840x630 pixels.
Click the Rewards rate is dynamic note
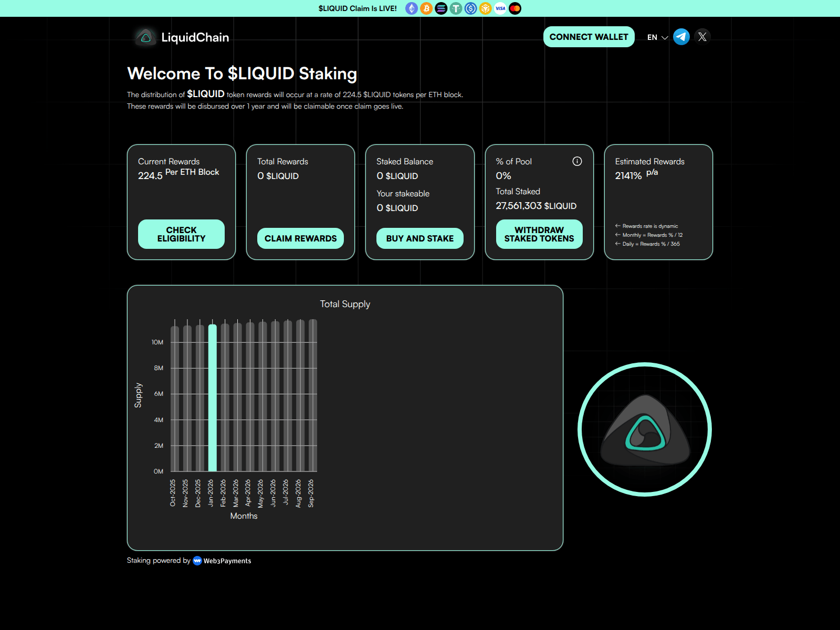coord(650,226)
